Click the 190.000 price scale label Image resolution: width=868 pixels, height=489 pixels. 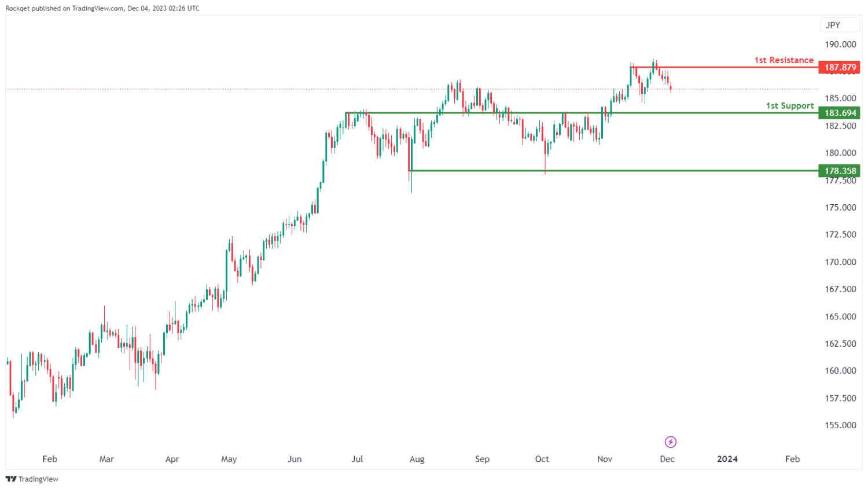click(x=840, y=44)
